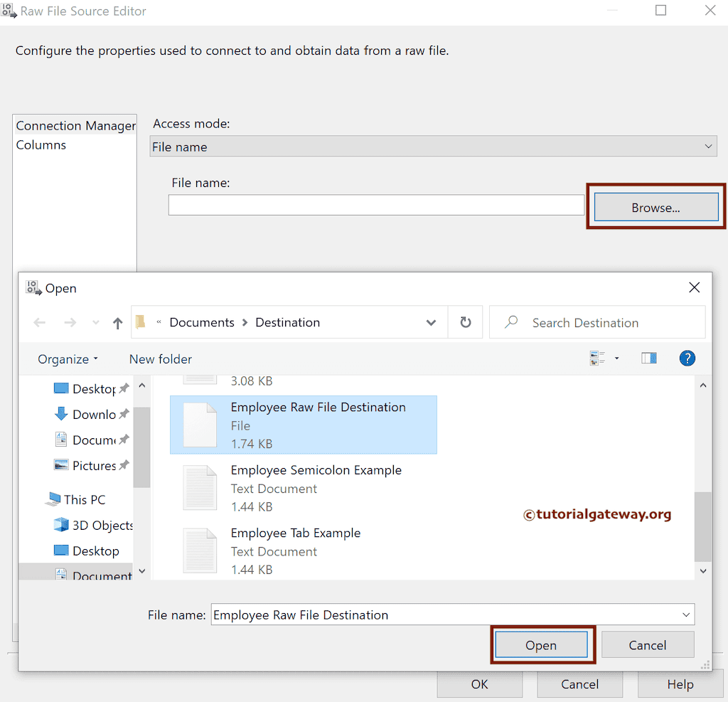The image size is (728, 702).
Task: Select Employee Tab Example file
Action: (x=303, y=551)
